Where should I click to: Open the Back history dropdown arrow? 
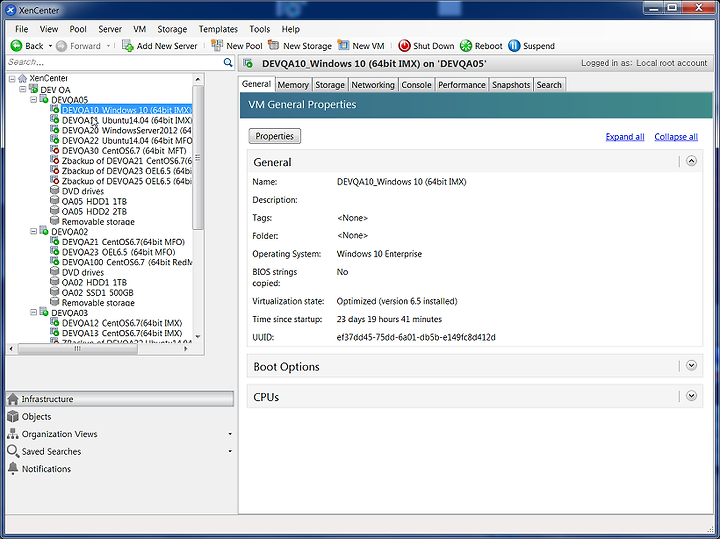50,46
